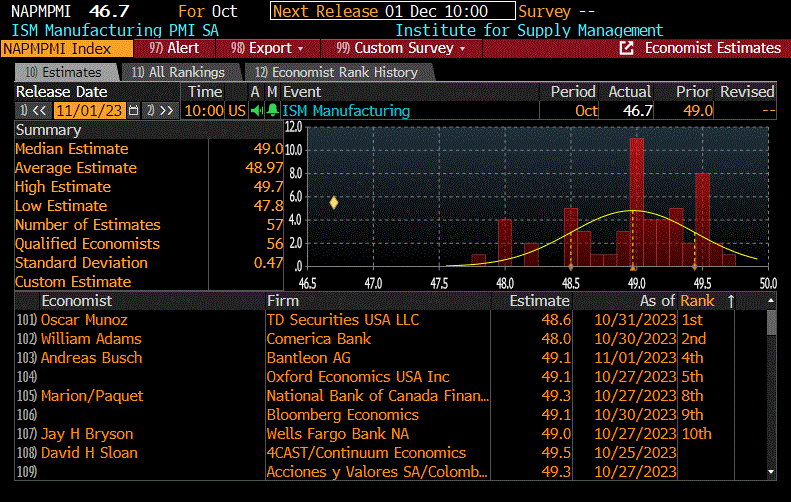Click the green bell icon
The width and height of the screenshot is (791, 502).
[272, 110]
